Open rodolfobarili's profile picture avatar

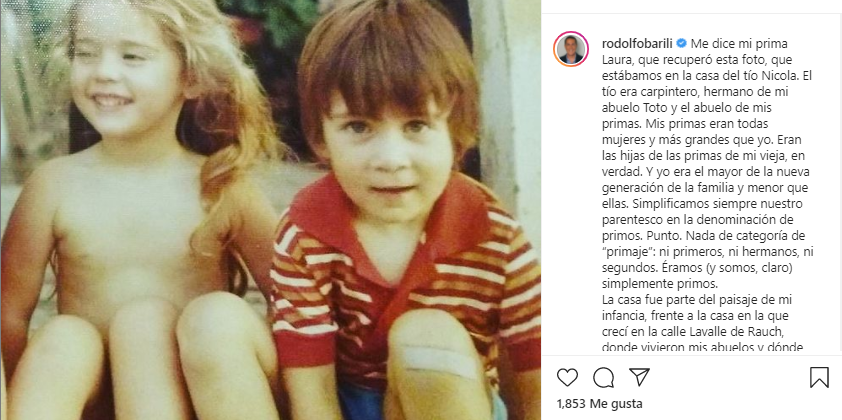571,49
